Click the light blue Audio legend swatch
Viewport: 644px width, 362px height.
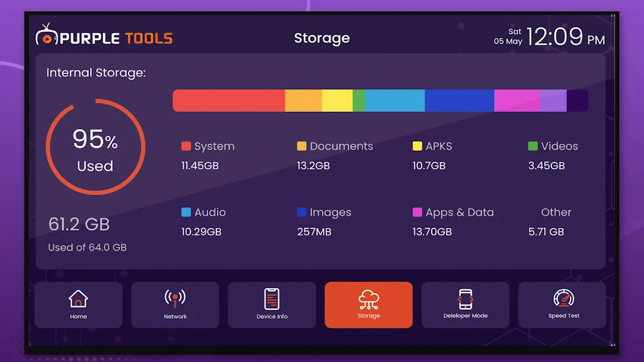[x=186, y=212]
